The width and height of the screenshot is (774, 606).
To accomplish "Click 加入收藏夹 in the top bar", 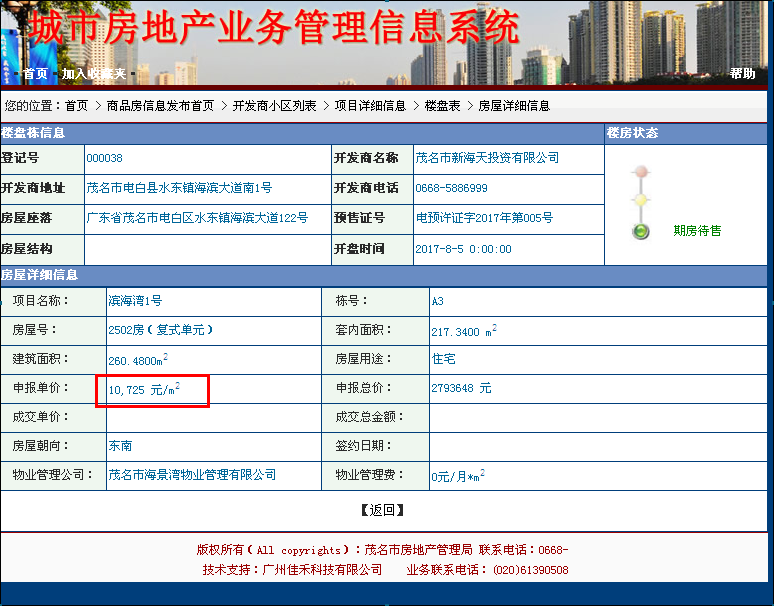I will pyautogui.click(x=94, y=74).
